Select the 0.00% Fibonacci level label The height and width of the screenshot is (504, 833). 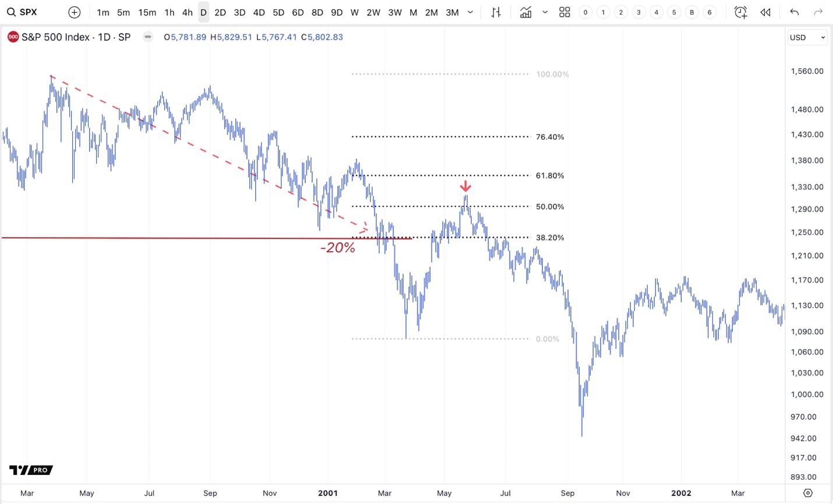coord(548,339)
